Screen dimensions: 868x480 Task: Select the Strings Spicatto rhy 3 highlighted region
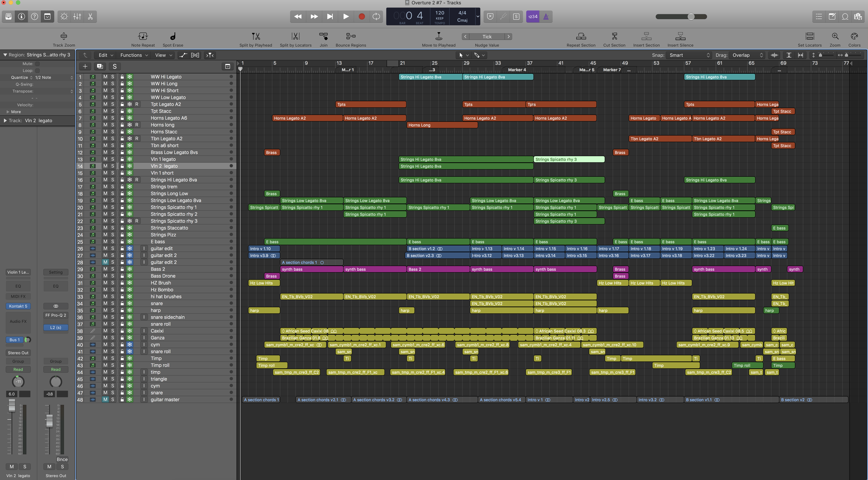coord(569,159)
